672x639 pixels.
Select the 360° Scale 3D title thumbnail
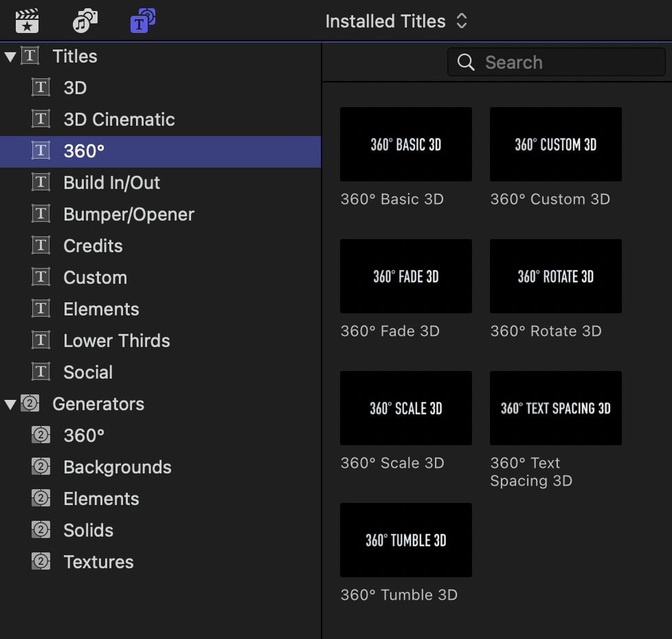tap(406, 408)
